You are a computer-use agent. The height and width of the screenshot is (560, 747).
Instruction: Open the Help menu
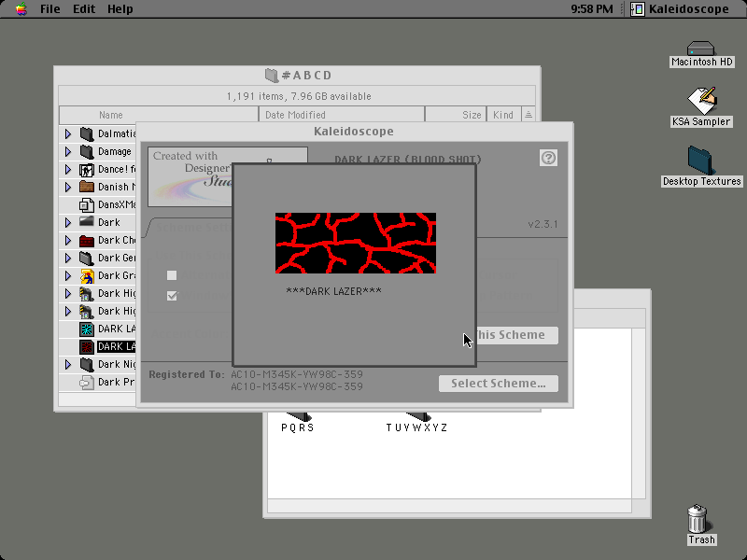tap(120, 8)
